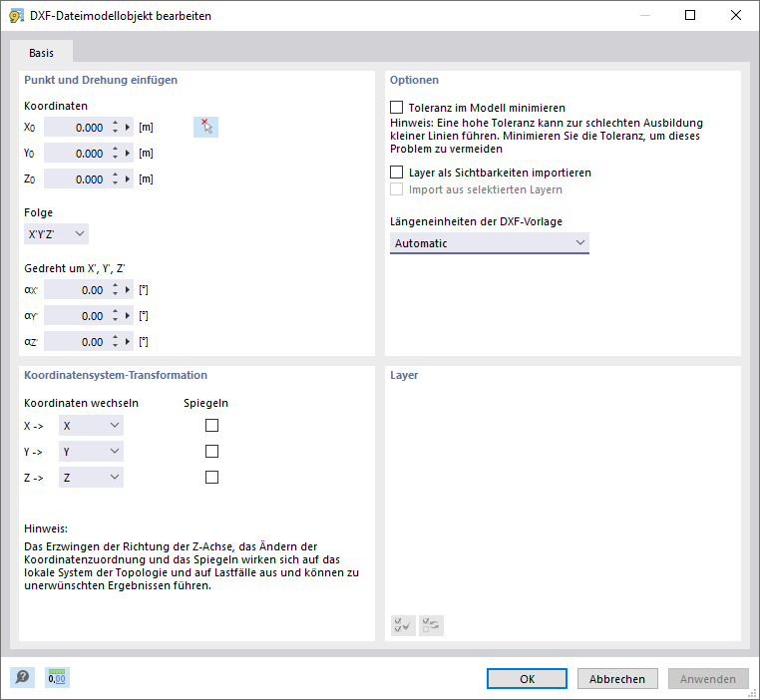Click the 'Koordinaten wechseln' label
This screenshot has width=760, height=700.
(82, 403)
